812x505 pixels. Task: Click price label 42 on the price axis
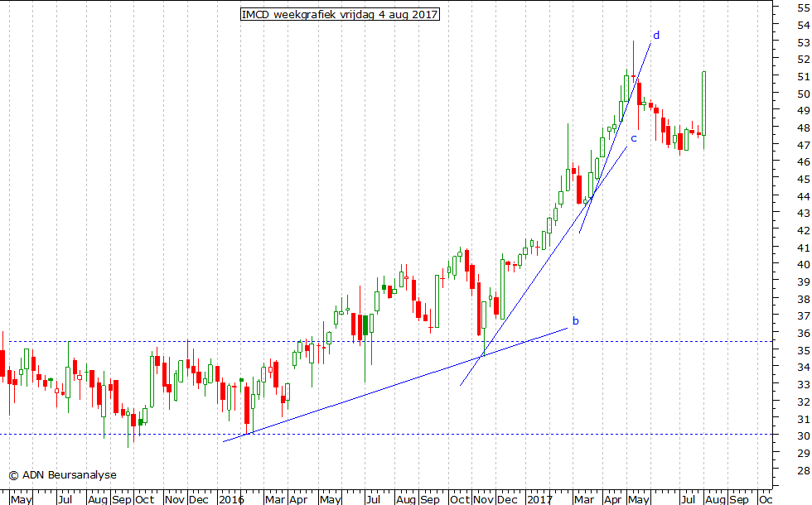[804, 231]
